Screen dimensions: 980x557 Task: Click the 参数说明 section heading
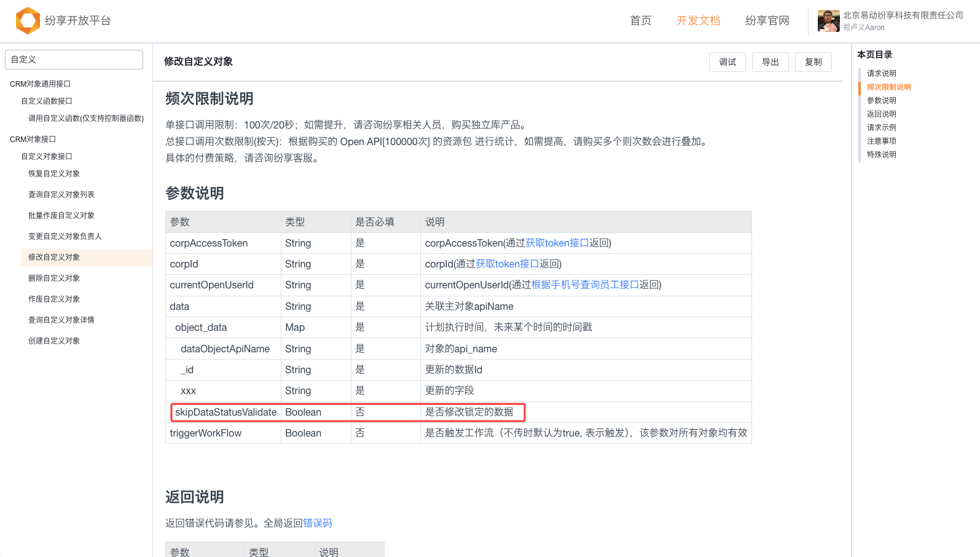point(195,194)
